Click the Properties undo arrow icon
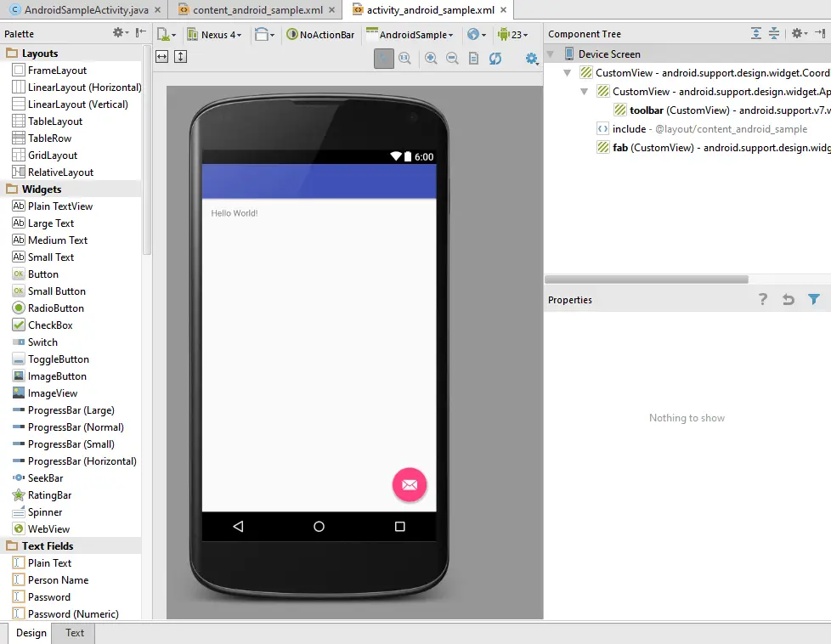 click(788, 299)
